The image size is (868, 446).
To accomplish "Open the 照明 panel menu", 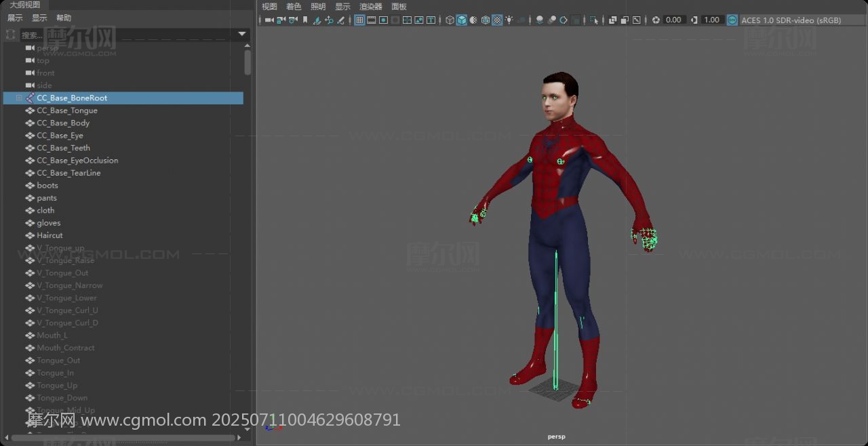I will click(x=318, y=7).
